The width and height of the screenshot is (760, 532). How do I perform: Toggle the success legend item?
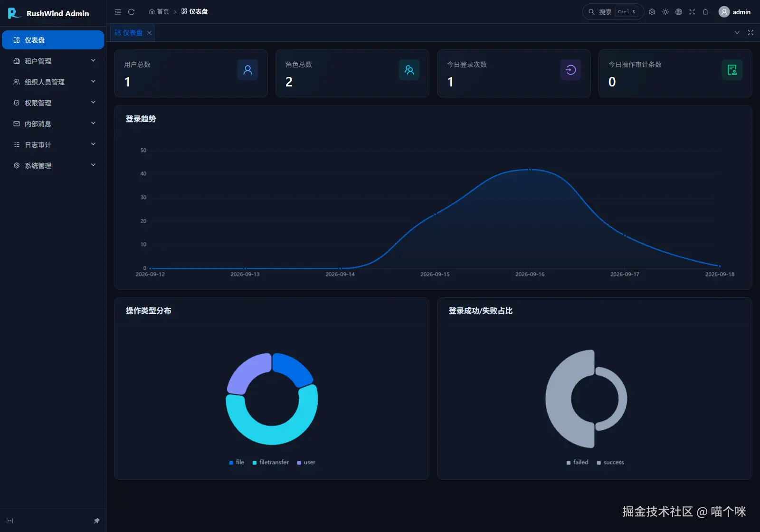610,462
